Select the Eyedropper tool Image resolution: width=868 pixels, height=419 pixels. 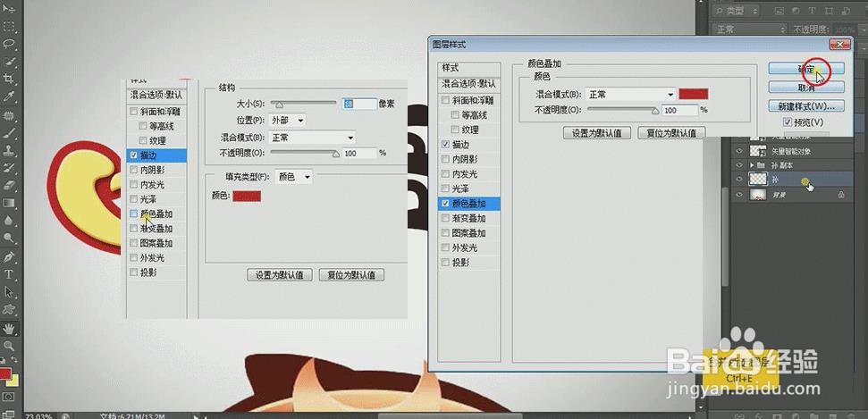(9, 96)
